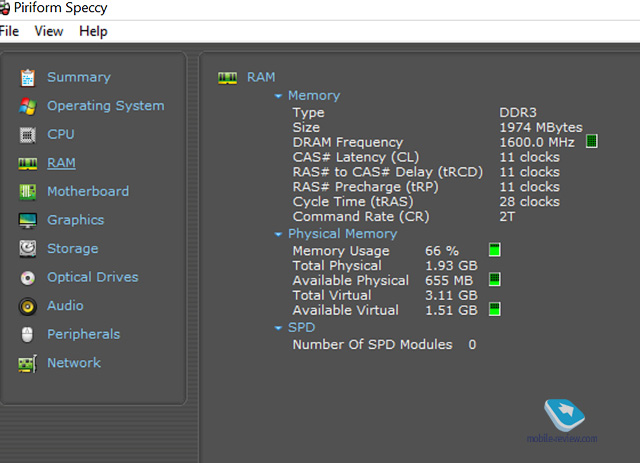Open the Optical Drives section
640x463 pixels.
(93, 277)
